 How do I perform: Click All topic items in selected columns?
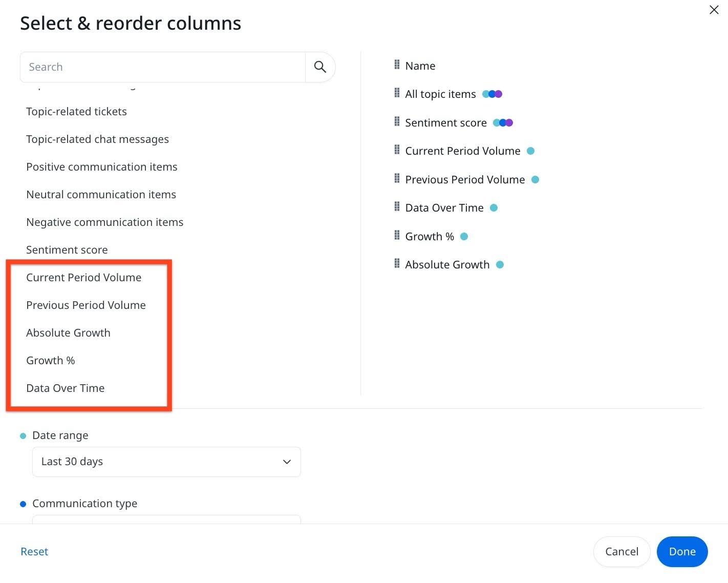pos(440,94)
